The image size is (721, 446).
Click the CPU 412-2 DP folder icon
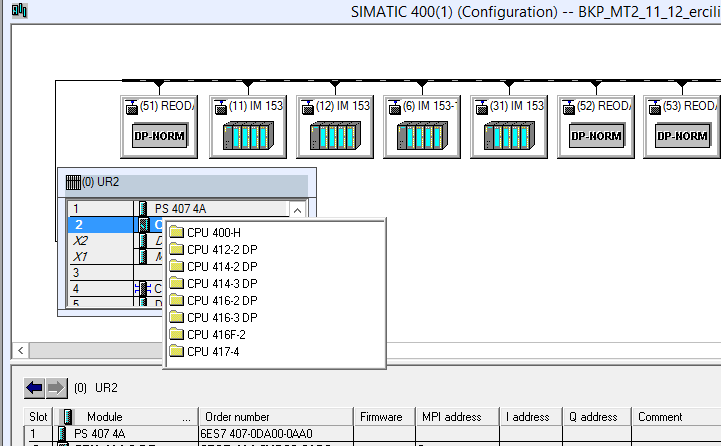(177, 248)
